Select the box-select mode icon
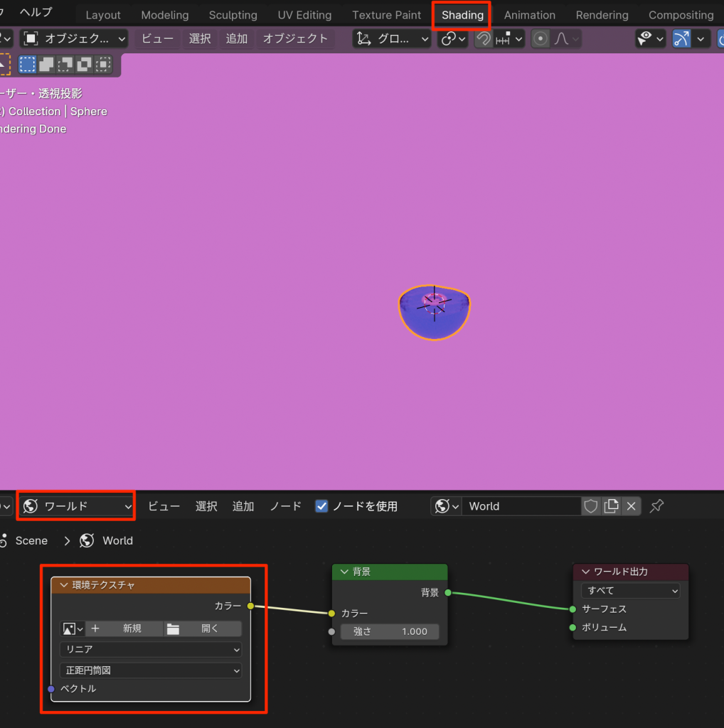Viewport: 724px width, 728px height. point(28,65)
